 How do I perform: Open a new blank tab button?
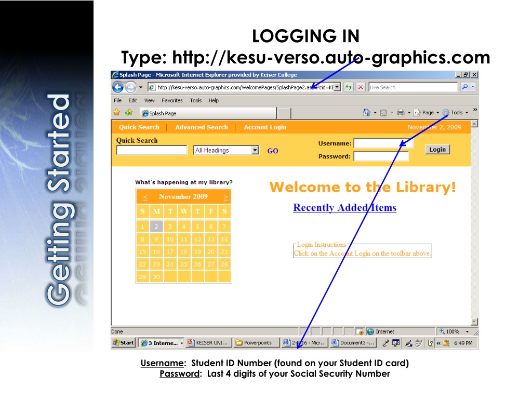tap(284, 113)
